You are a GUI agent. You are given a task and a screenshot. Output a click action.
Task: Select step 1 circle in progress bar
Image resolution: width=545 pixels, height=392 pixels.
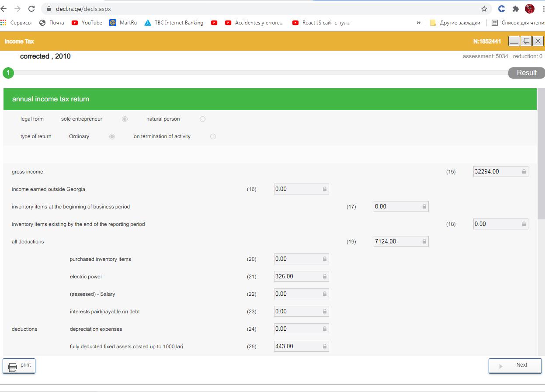point(8,73)
